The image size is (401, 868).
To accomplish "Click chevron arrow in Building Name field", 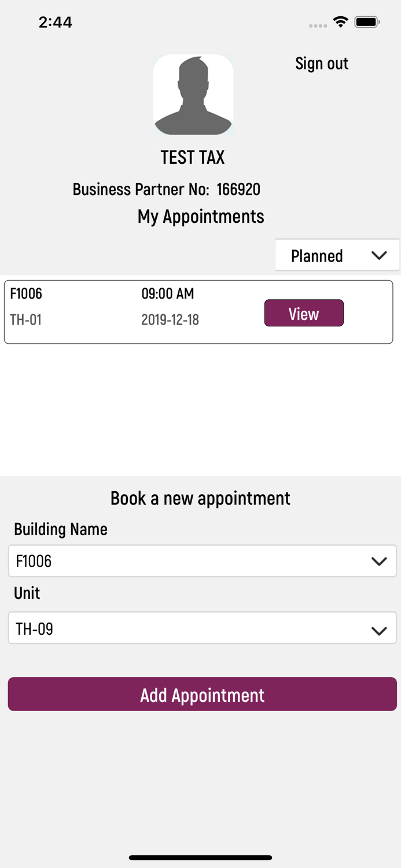I will [379, 561].
